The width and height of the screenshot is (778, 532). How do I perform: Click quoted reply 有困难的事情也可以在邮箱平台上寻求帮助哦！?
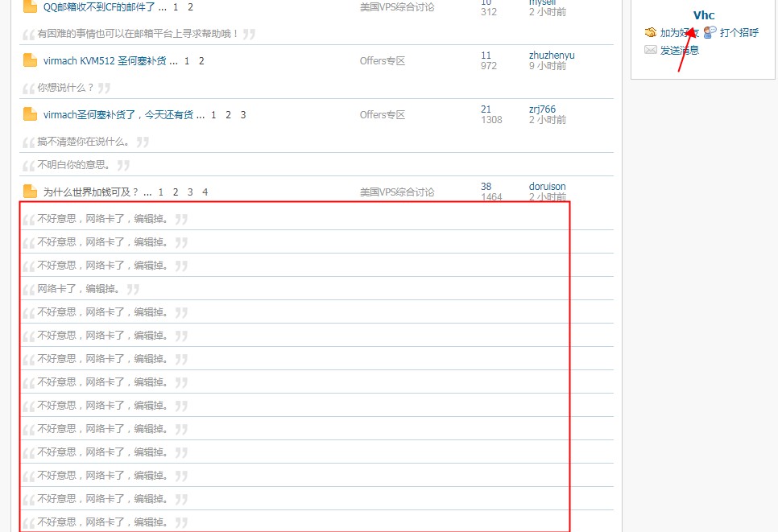click(x=139, y=34)
